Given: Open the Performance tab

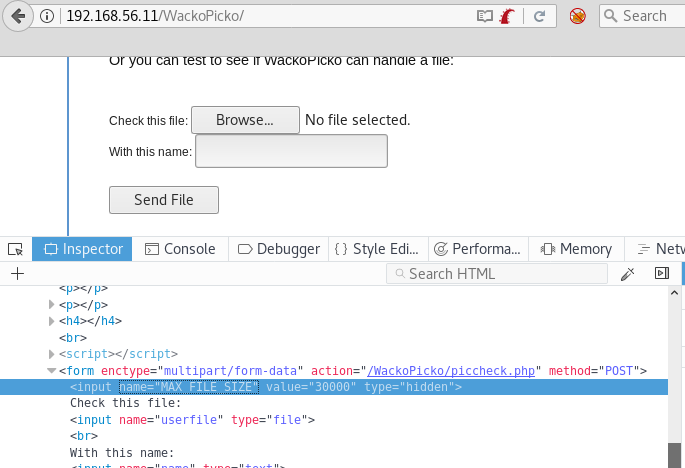Looking at the screenshot, I should [477, 249].
